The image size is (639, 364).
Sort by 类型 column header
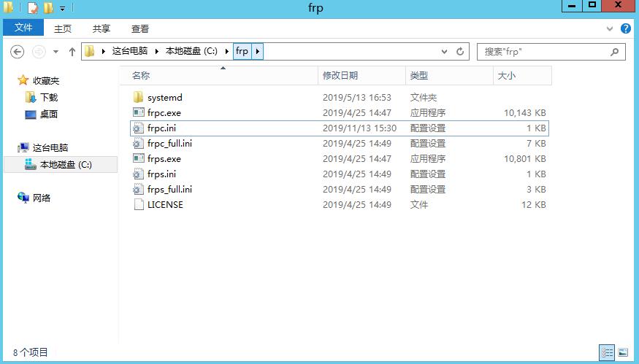click(x=450, y=75)
